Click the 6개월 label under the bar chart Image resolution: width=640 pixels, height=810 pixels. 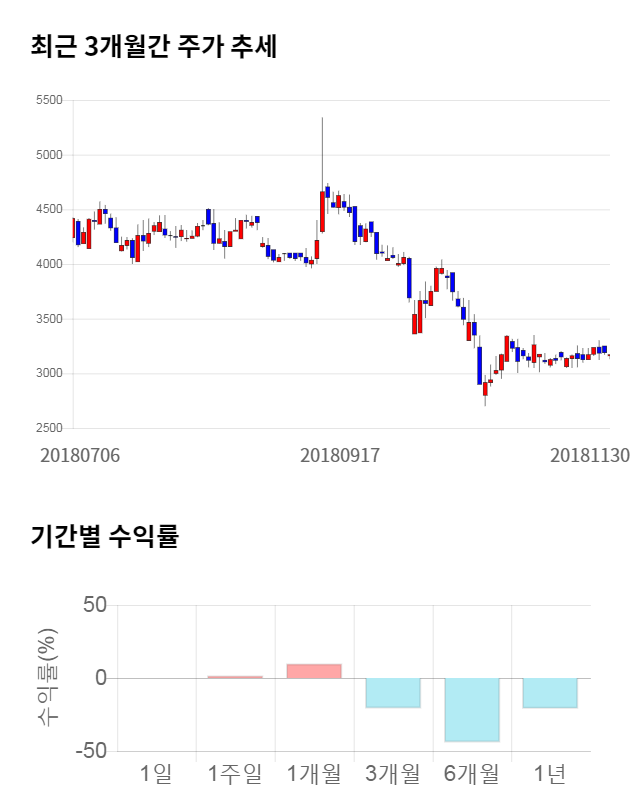pyautogui.click(x=472, y=773)
